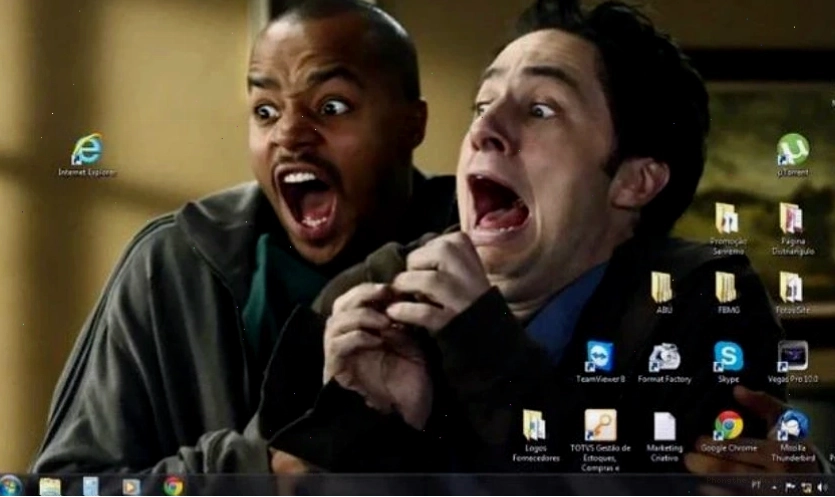The height and width of the screenshot is (497, 835).
Task: Open the volume speaker tray icon
Action: click(823, 487)
